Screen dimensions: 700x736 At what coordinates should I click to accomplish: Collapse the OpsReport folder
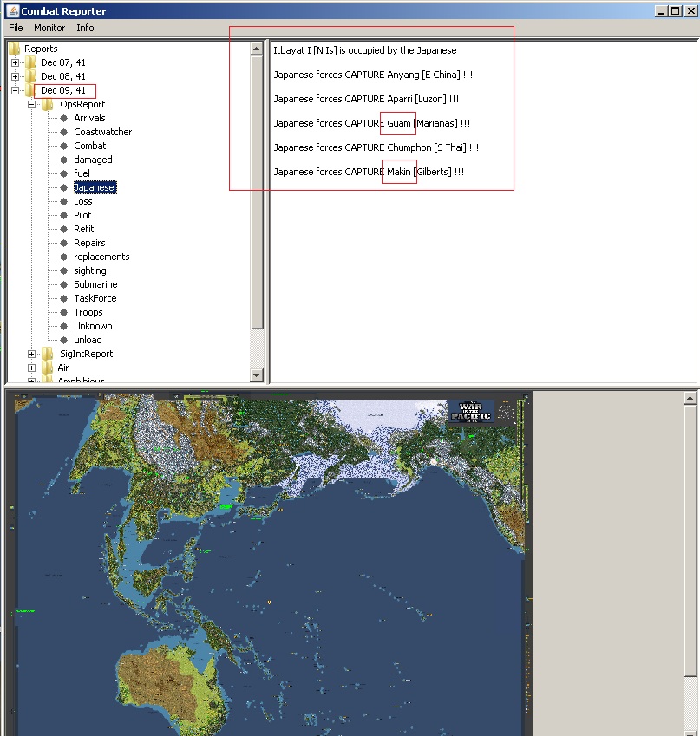point(31,104)
